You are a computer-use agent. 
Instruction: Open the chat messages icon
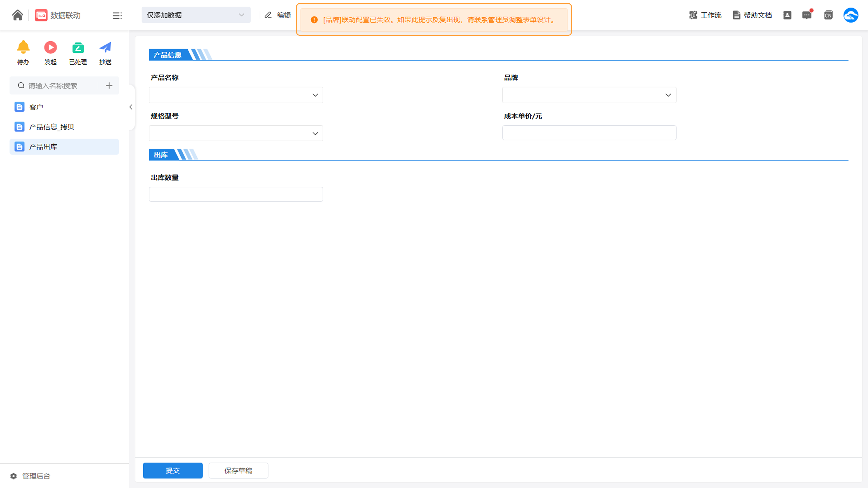(x=807, y=15)
